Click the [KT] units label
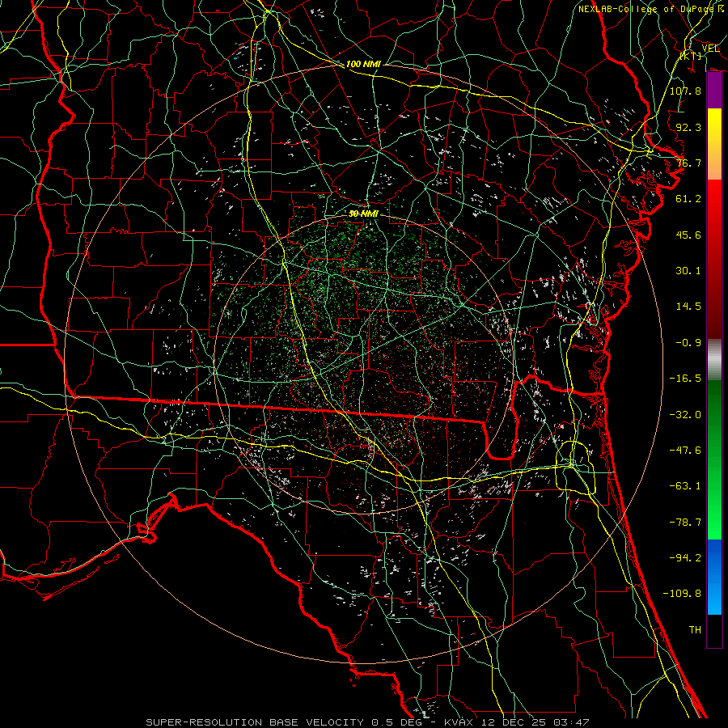 (x=691, y=56)
